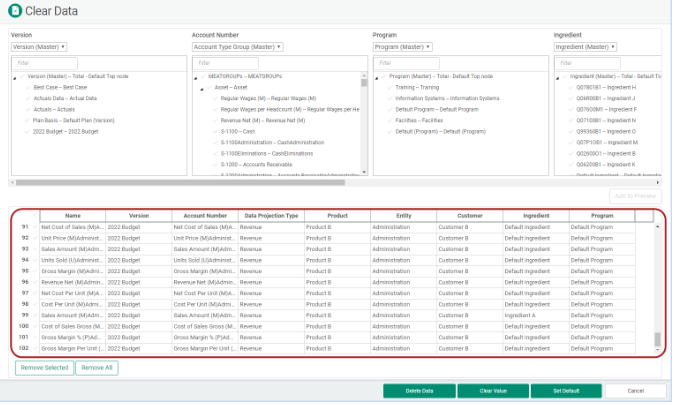Screen dimensions: 674x405
Task: Sort by Product column header
Action: 337,216
